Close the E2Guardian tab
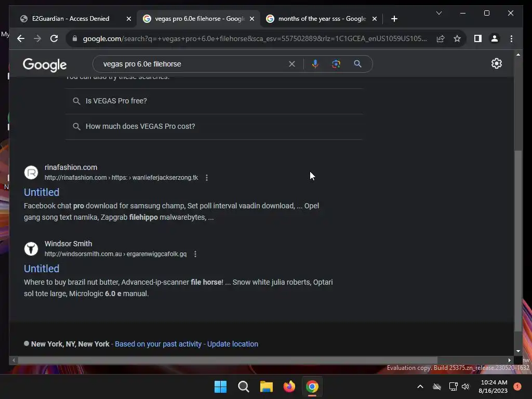Viewport: 532px width, 399px height. [x=129, y=19]
